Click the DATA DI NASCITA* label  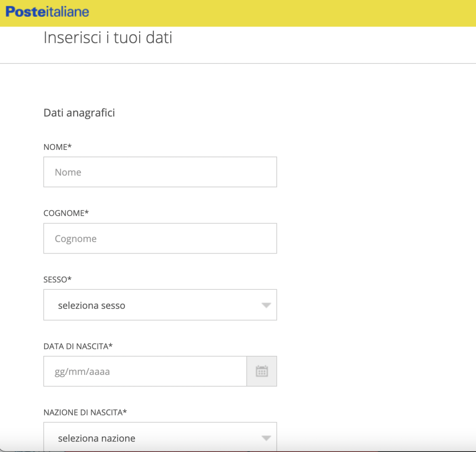point(78,346)
